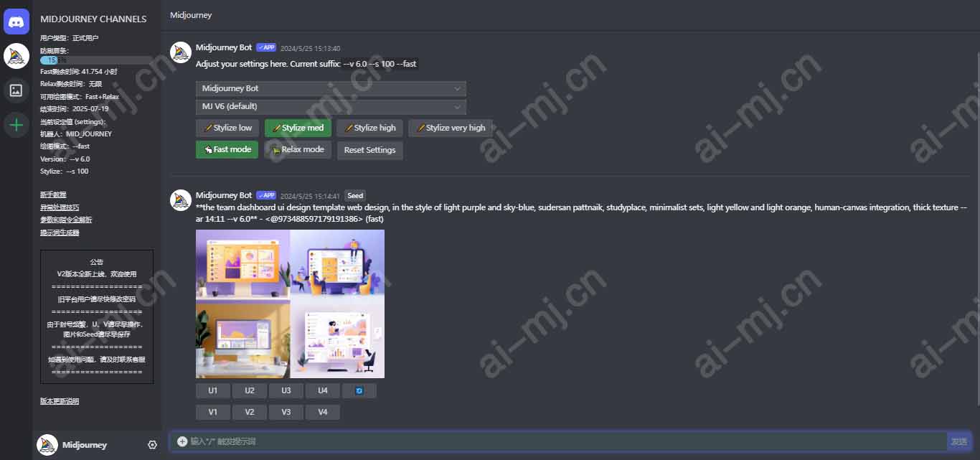Image resolution: width=980 pixels, height=460 pixels.
Task: Click Reset Settings button
Action: pos(369,150)
